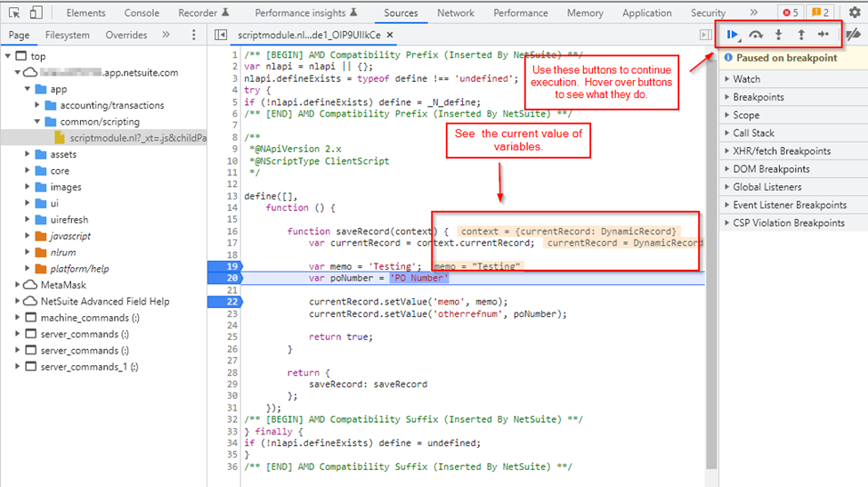Viewport: 868px width, 487px height.
Task: Click the 'PO Number' string on line 20
Action: pos(419,278)
